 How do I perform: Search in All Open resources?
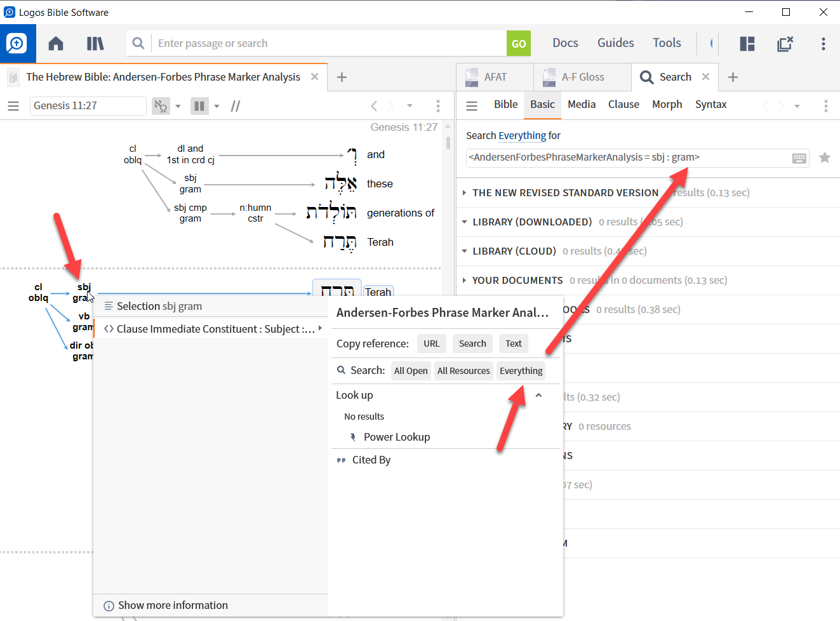pos(411,371)
